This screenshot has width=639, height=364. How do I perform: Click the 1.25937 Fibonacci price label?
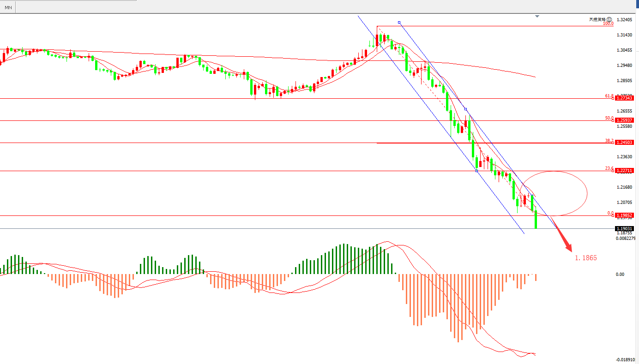(x=624, y=120)
